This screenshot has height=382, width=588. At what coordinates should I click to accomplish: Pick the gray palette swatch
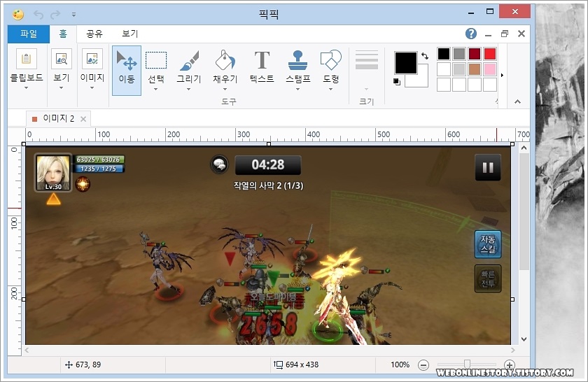(459, 54)
